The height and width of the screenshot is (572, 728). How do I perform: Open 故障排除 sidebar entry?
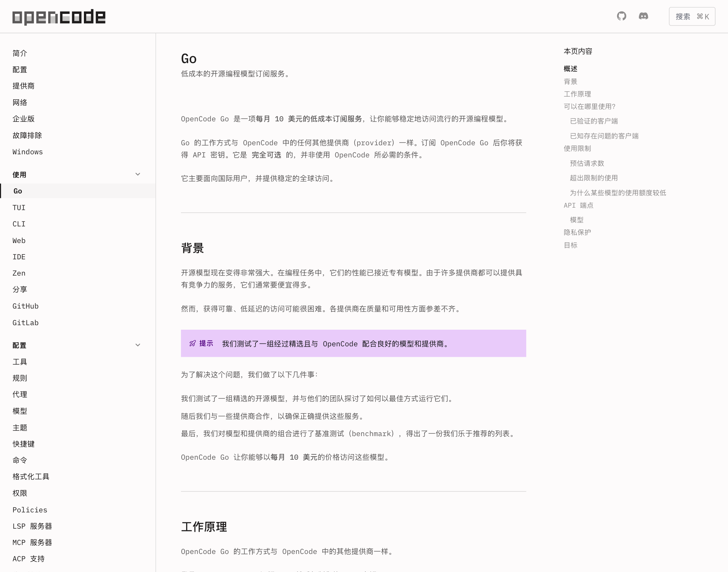(27, 136)
